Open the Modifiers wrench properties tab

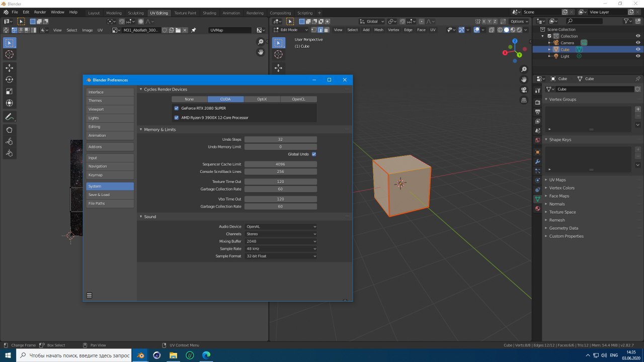click(537, 161)
